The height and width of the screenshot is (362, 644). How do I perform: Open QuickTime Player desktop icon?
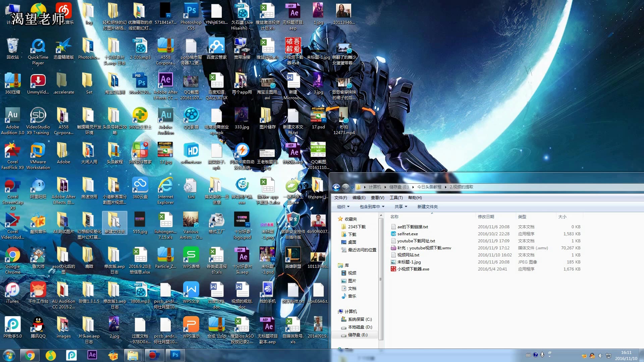(38, 51)
